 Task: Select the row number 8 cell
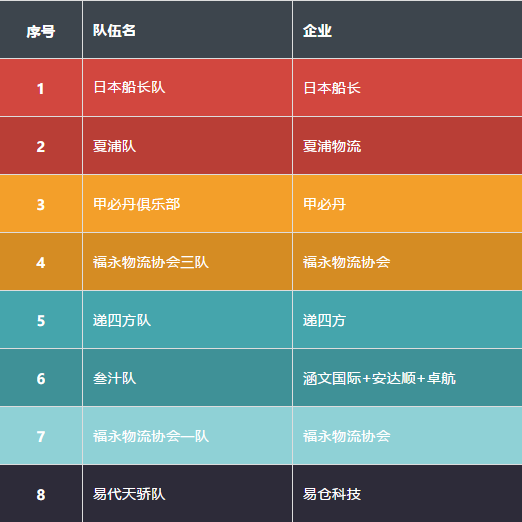coord(41,494)
